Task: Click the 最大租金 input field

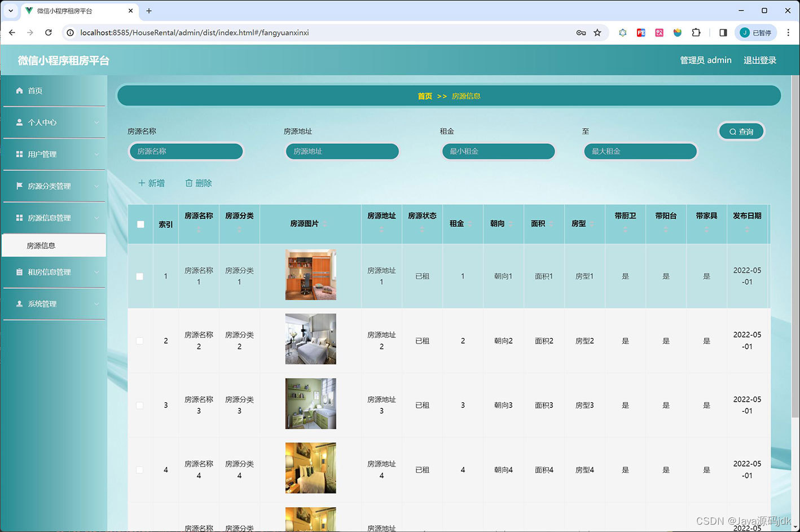Action: [x=640, y=151]
